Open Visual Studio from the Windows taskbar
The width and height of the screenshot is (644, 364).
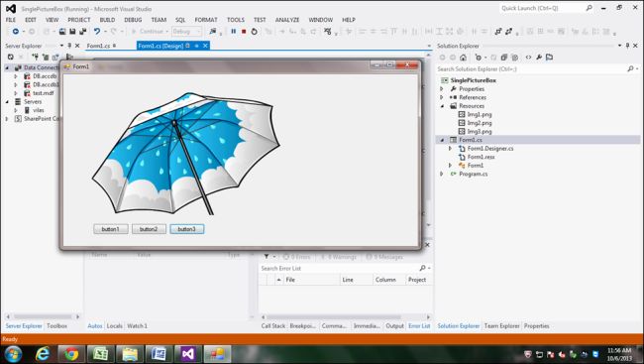(x=187, y=354)
